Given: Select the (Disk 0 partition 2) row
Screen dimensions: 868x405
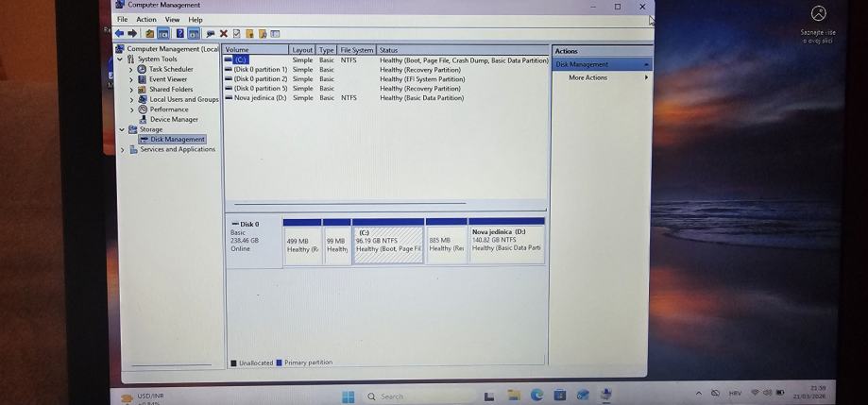Looking at the screenshot, I should [x=386, y=79].
